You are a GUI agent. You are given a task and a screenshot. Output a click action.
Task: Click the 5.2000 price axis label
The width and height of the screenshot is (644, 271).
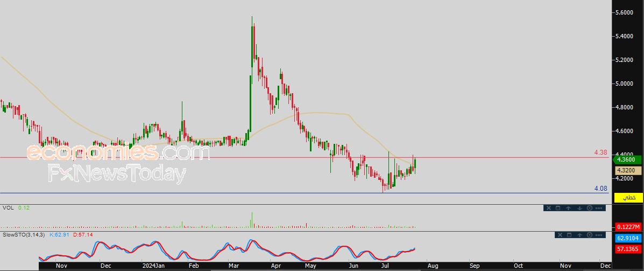click(624, 60)
